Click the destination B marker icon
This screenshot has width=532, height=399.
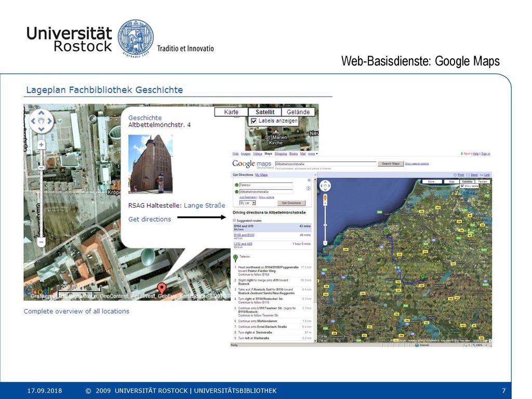point(236,192)
